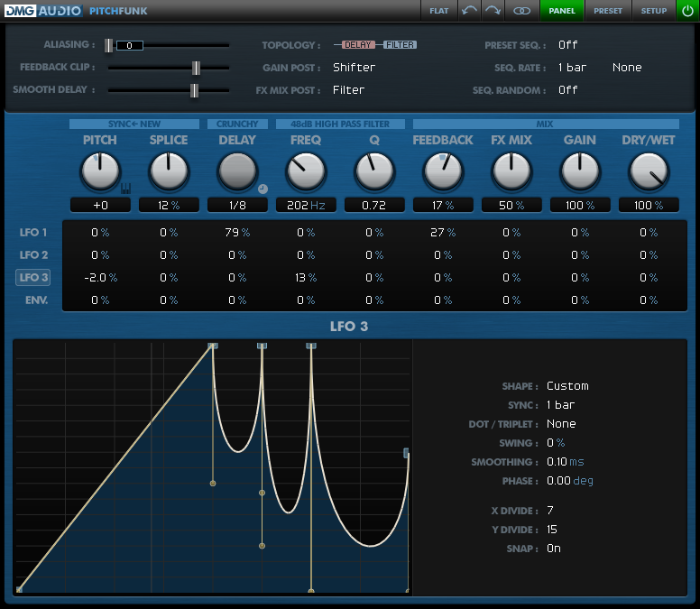This screenshot has height=609, width=700.
Task: Toggle the LFO Snap On setting
Action: (554, 549)
